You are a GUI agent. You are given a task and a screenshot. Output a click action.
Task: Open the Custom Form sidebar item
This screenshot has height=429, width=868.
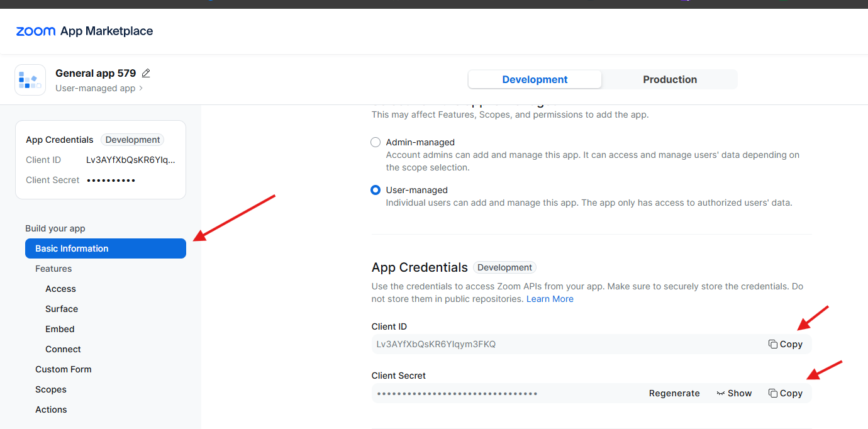tap(64, 369)
